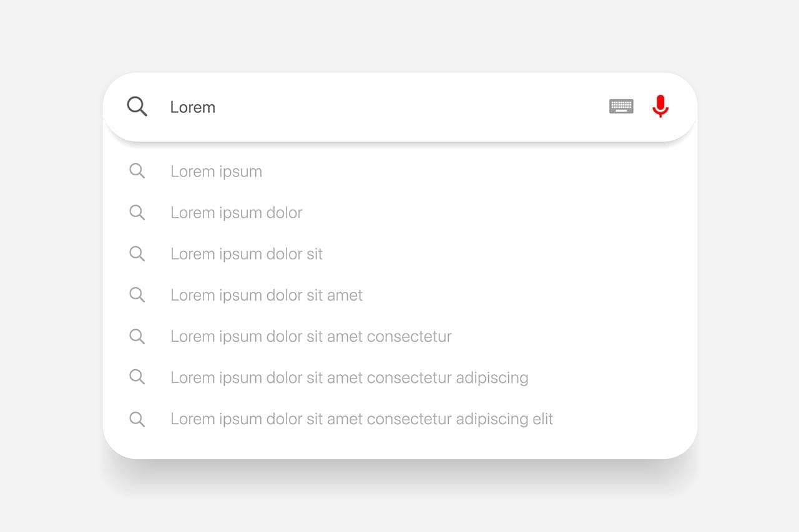
Task: Pick the suggestion ending in "adipiscing elit"
Action: point(361,418)
